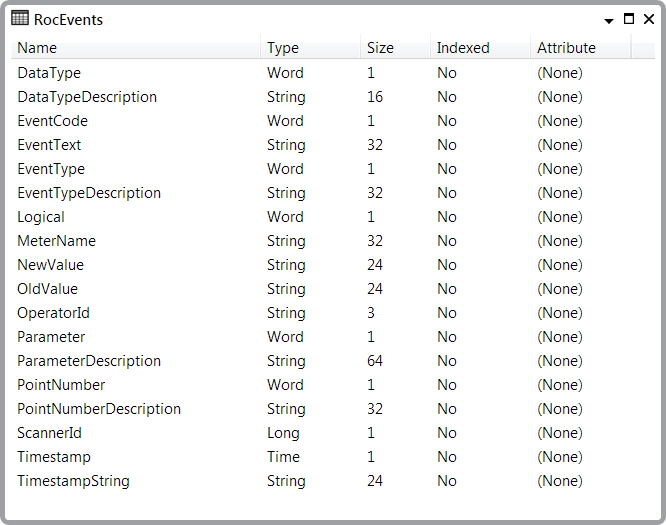Select the ScannerId field row
This screenshot has height=525, width=666.
pyautogui.click(x=333, y=433)
